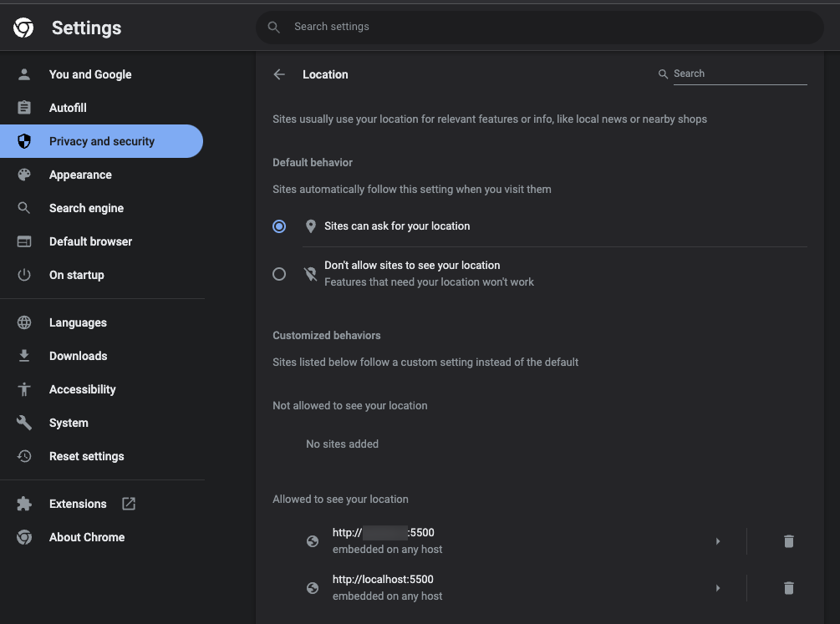Open Reset settings page
The width and height of the screenshot is (840, 624).
coord(86,456)
